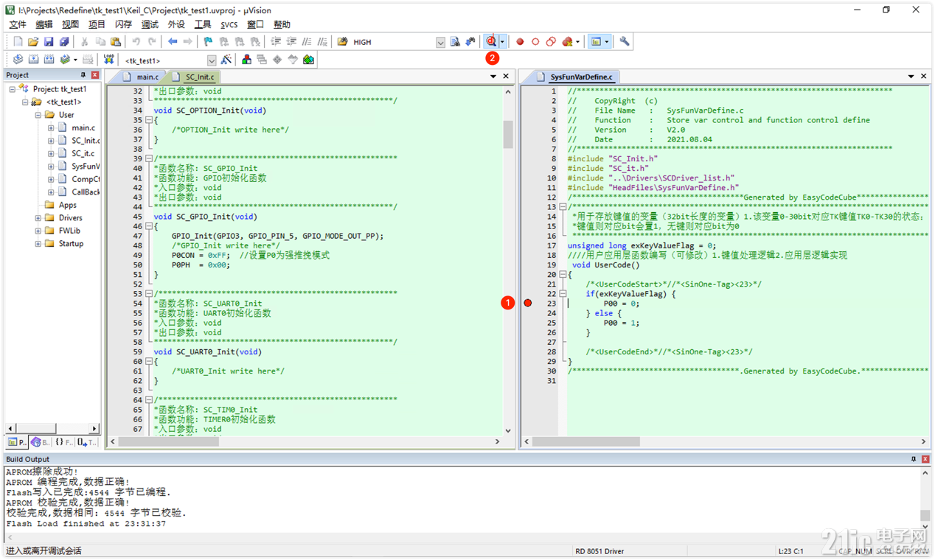The height and width of the screenshot is (560, 935).
Task: Comment out the selected lines
Action: [x=307, y=42]
